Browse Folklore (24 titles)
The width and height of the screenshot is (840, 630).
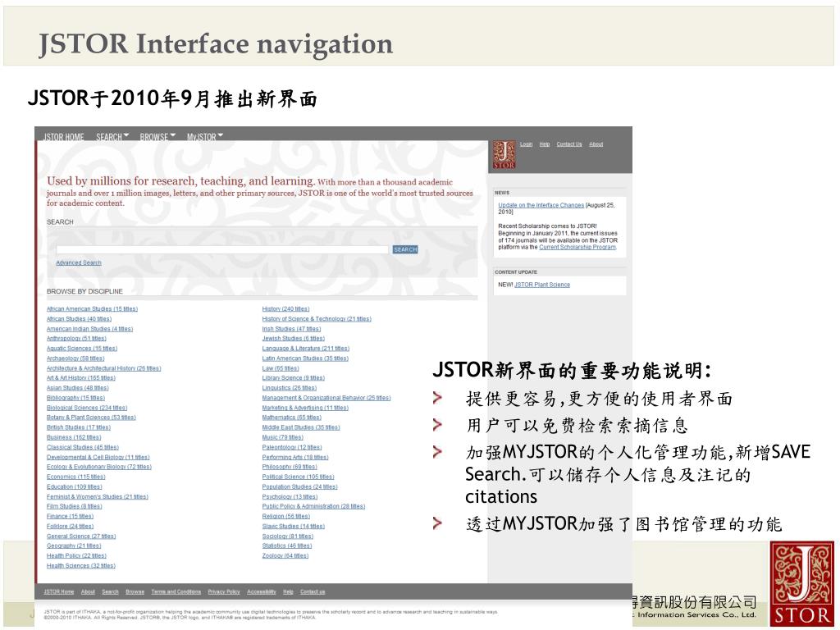[x=70, y=526]
